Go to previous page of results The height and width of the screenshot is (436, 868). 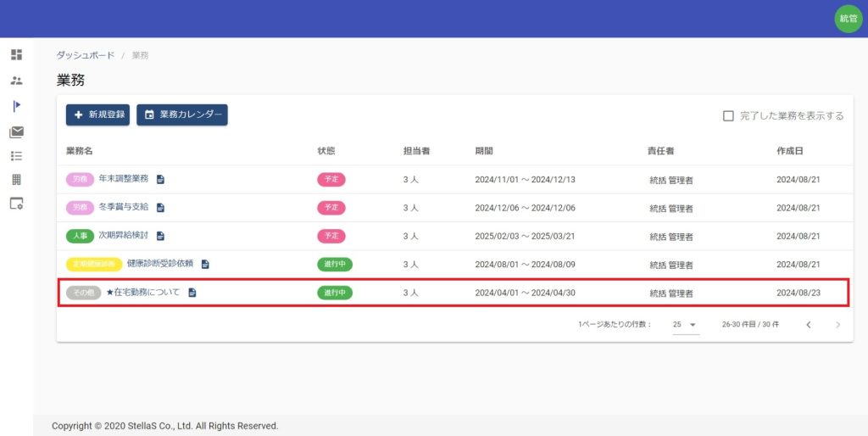809,325
